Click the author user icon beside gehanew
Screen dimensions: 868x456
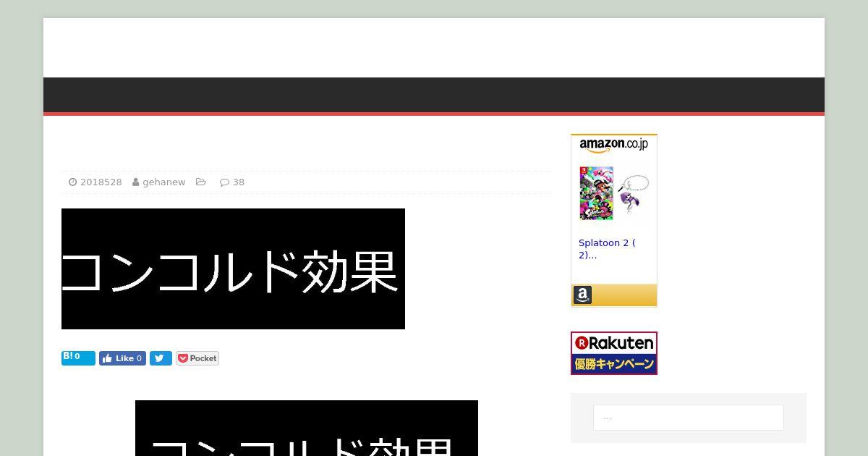[x=136, y=182]
